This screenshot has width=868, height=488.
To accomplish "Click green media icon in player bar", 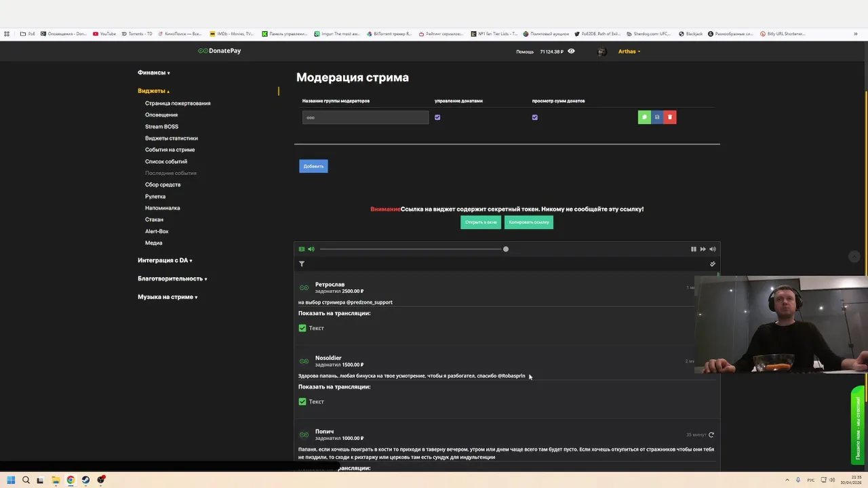I will [302, 249].
